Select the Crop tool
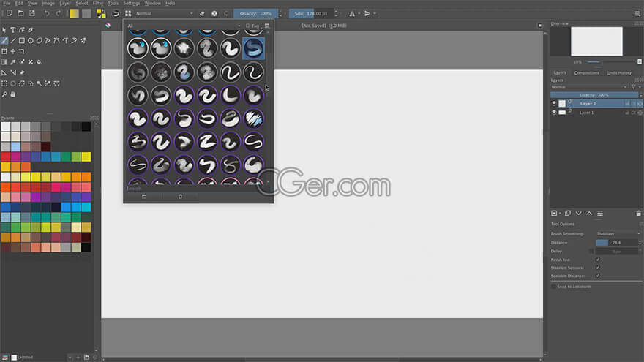 (22, 51)
